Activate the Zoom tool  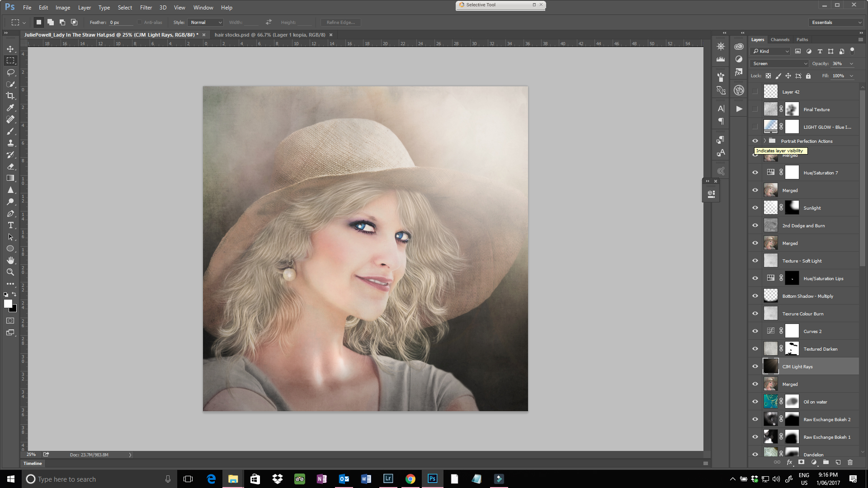tap(10, 272)
